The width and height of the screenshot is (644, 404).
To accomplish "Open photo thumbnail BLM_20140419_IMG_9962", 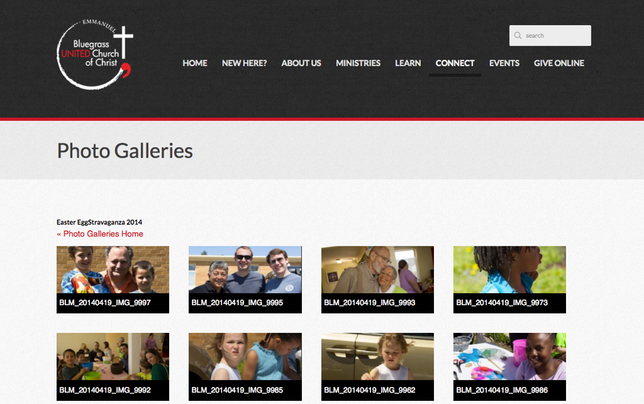I will pyautogui.click(x=377, y=367).
